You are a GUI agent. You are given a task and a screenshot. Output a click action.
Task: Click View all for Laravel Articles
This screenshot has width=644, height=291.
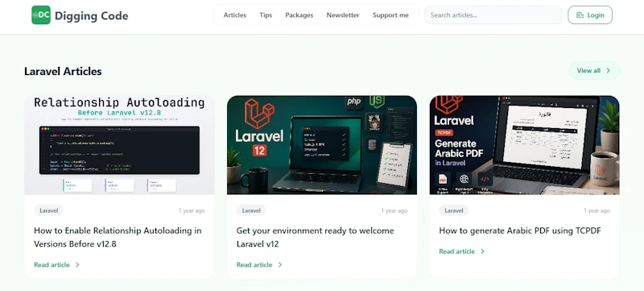[x=594, y=71]
